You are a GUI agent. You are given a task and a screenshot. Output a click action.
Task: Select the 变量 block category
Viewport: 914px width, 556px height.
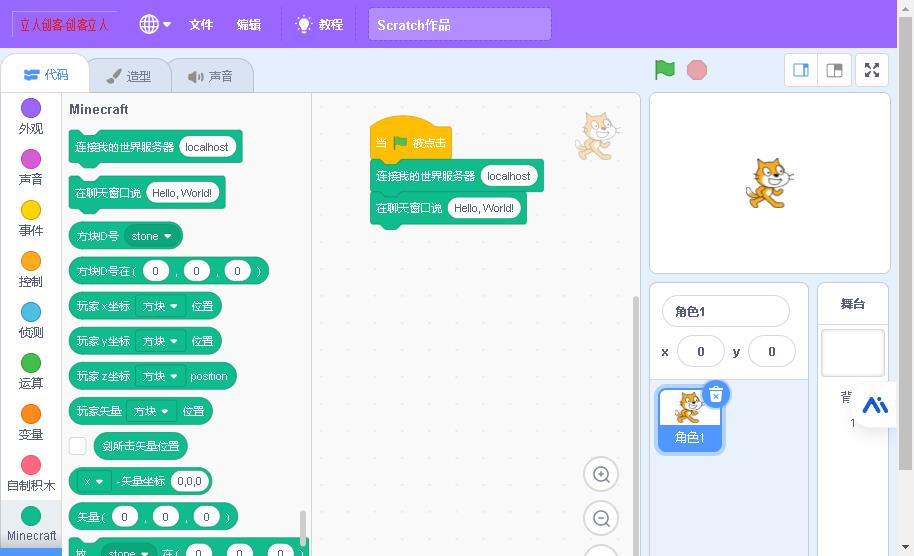[31, 423]
